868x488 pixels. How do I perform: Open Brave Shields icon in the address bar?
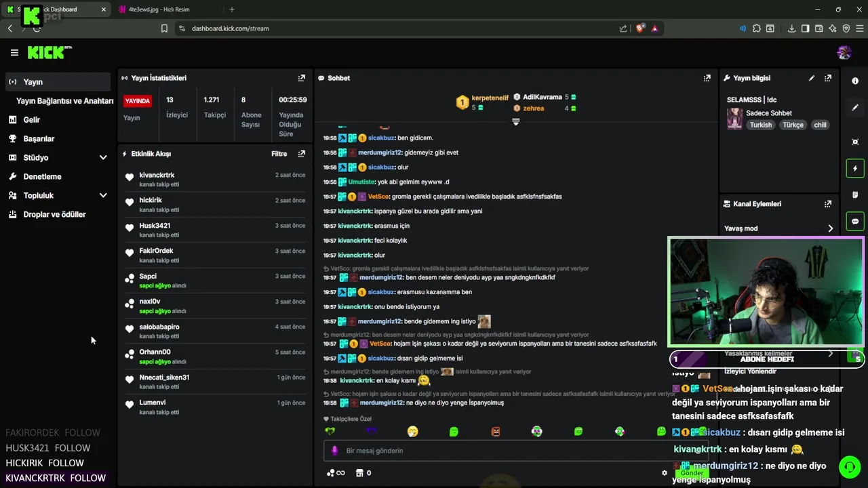pyautogui.click(x=639, y=28)
